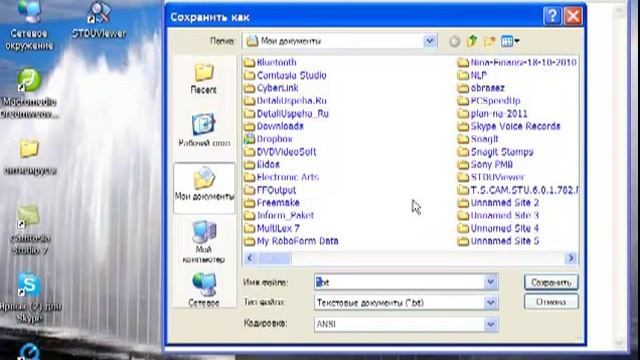Viewport: 640px width, 360px height.
Task: Select the CyberLink folder
Action: (271, 88)
